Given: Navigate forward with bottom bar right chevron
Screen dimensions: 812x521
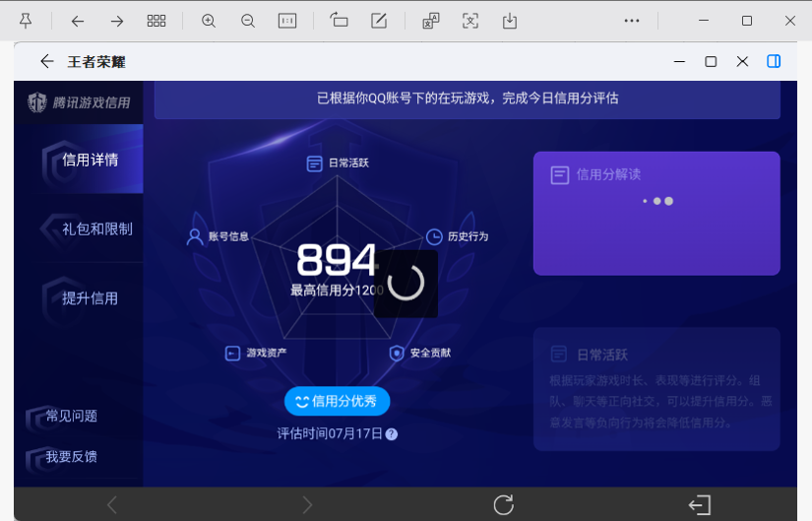Looking at the screenshot, I should (x=307, y=504).
